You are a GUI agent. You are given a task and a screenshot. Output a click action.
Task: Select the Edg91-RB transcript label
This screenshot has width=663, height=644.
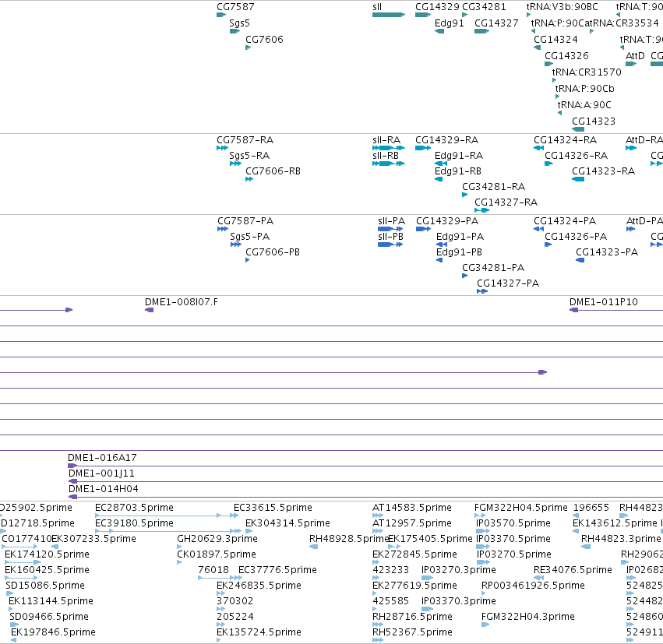[458, 171]
